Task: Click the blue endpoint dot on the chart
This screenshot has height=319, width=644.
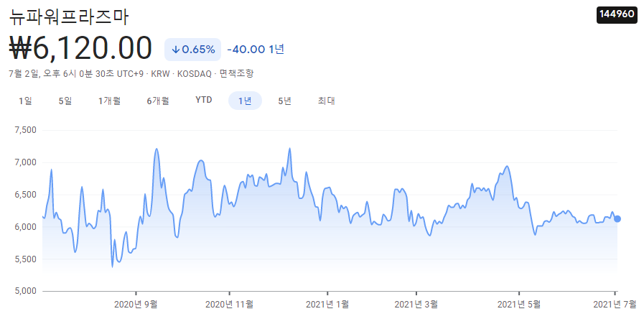Action: [x=617, y=219]
